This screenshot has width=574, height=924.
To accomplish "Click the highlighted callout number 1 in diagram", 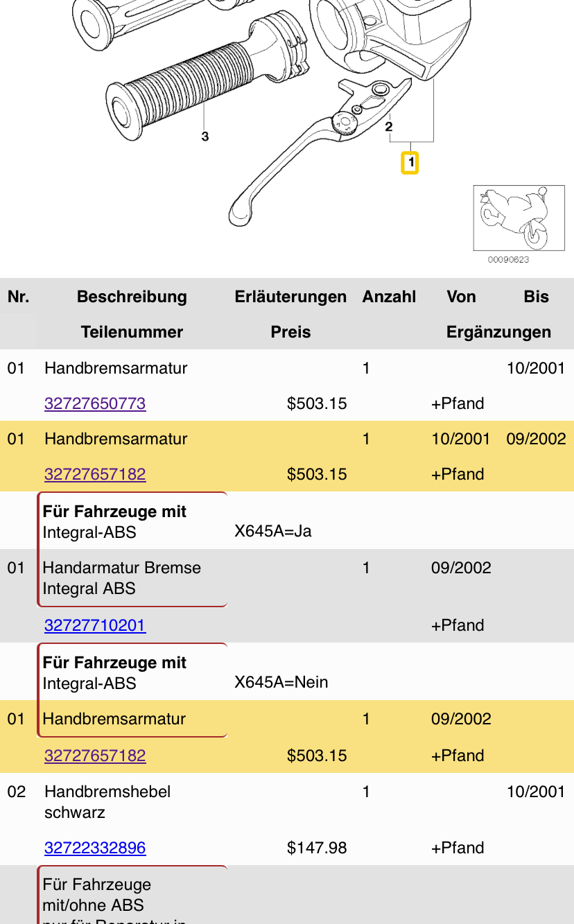I will pos(410,163).
